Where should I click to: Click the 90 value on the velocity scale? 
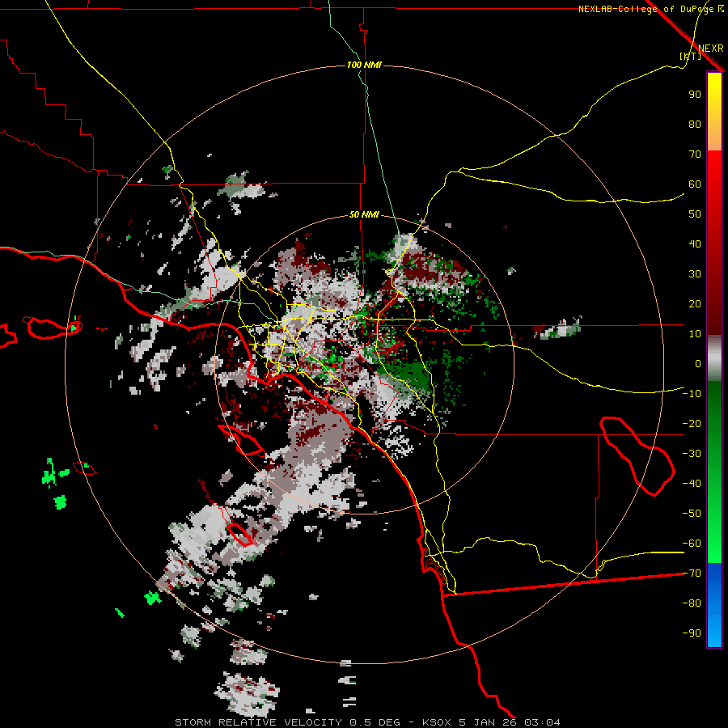click(x=695, y=95)
